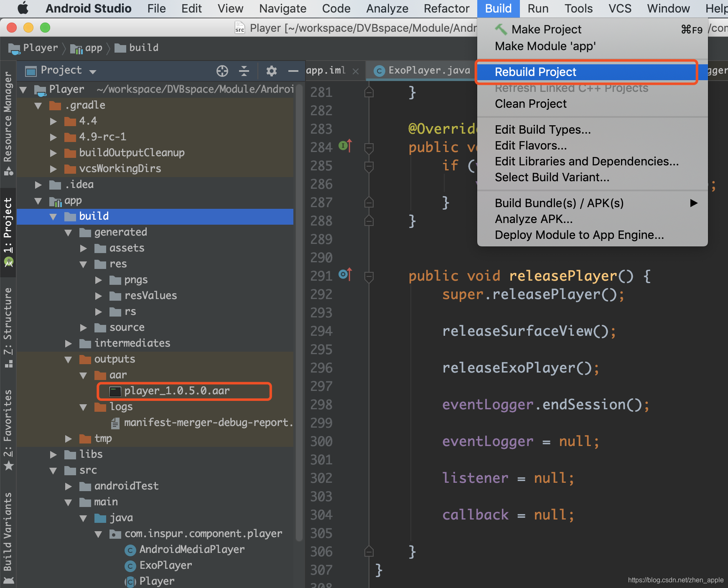
Task: Click Player in the breadcrumb bar
Action: 33,48
